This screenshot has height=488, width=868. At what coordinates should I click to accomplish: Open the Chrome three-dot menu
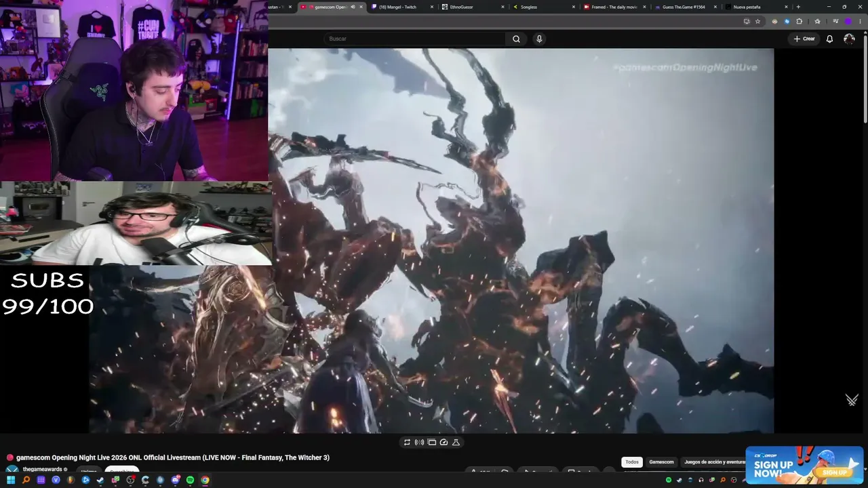coord(860,21)
